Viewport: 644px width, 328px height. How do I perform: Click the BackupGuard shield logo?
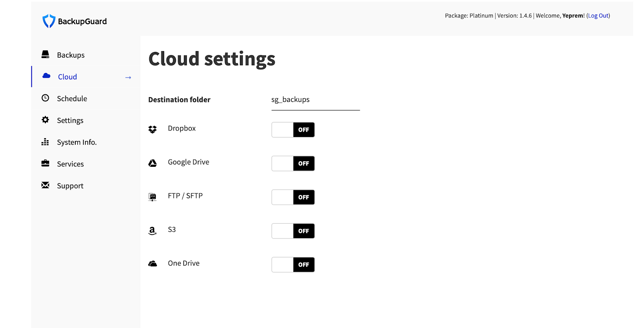[x=49, y=21]
